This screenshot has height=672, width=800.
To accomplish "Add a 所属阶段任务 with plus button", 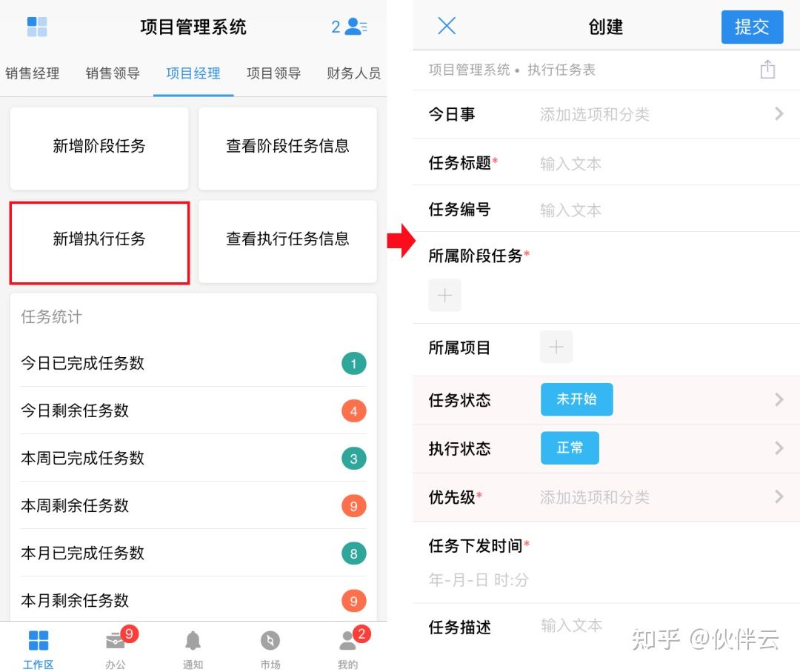I will tap(445, 295).
